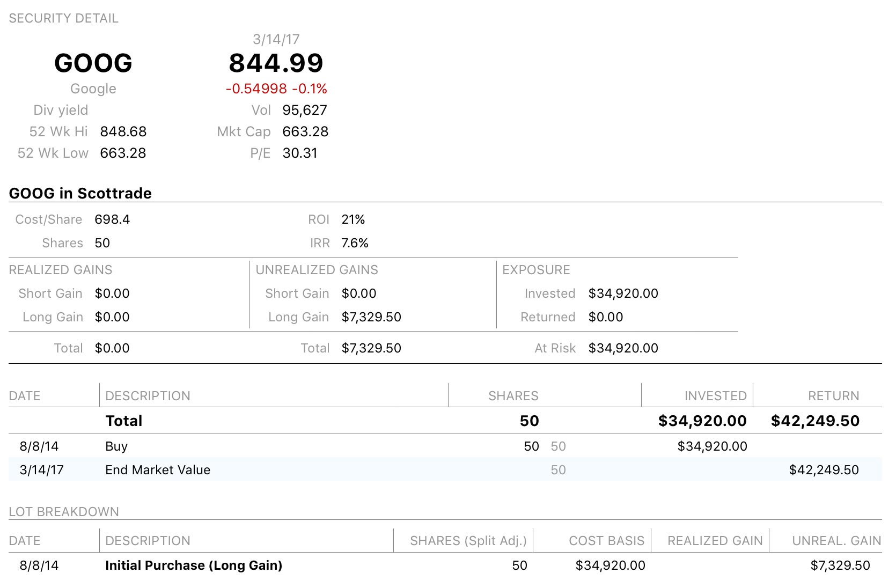Click the SECURITY DETAIL title
Viewport: 896px width, 588px height.
[63, 18]
